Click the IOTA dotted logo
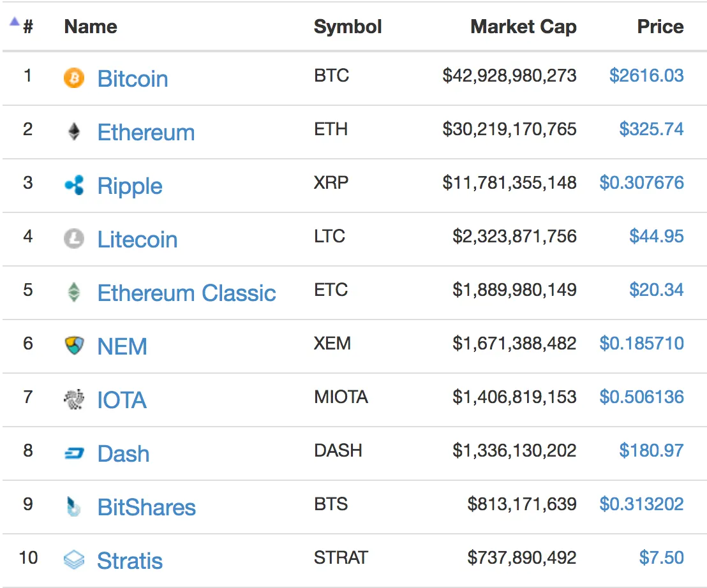707x588 pixels. click(74, 399)
